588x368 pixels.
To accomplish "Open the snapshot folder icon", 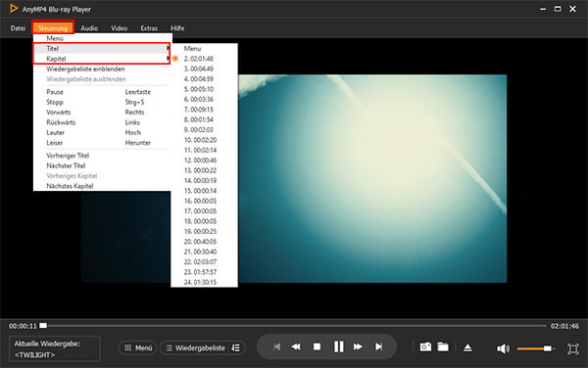I will coord(443,347).
